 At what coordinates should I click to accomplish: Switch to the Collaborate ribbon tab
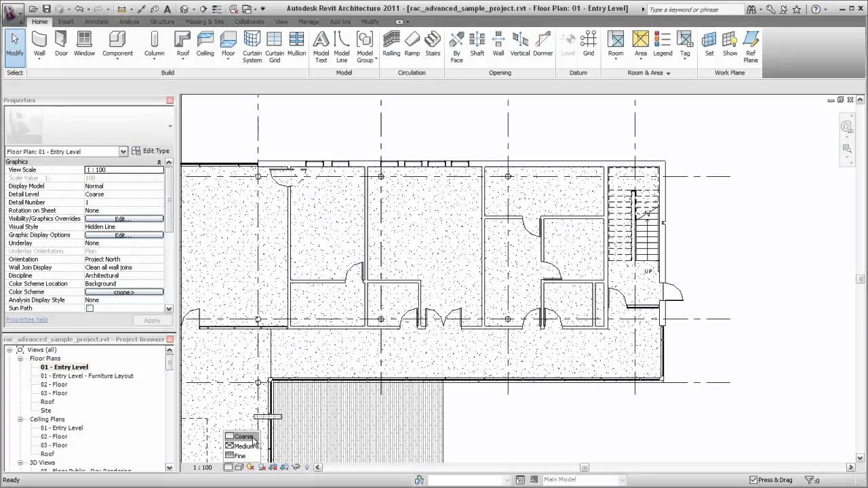(x=250, y=22)
